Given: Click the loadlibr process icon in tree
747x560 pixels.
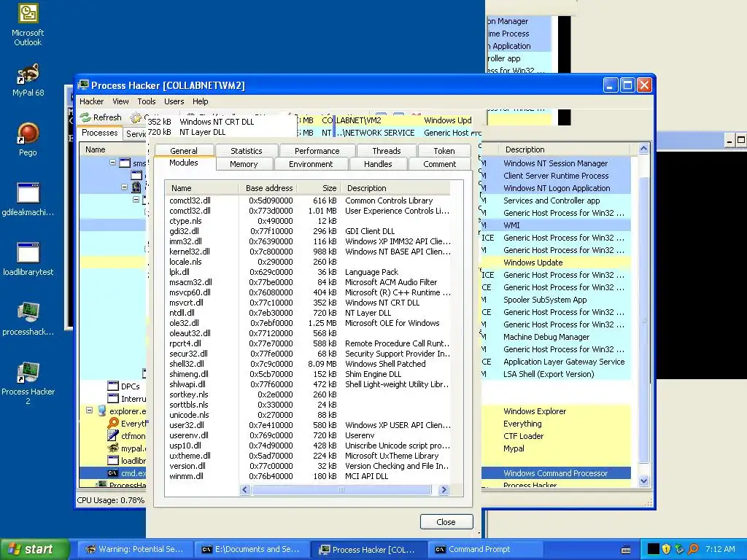Looking at the screenshot, I should [113, 461].
